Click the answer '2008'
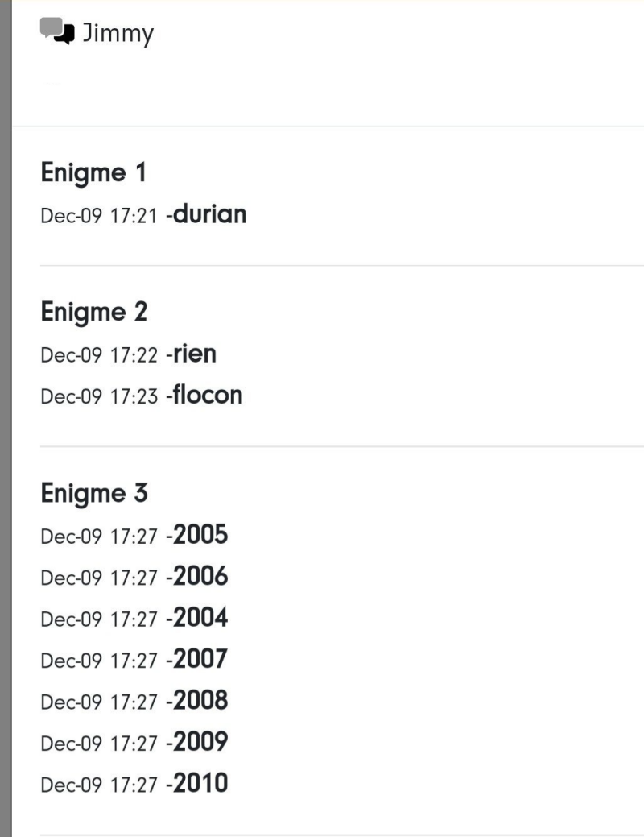 200,701
